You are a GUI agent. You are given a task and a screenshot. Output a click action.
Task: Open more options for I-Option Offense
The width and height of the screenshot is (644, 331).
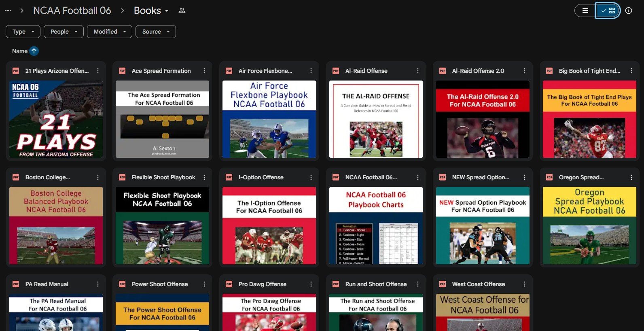[x=311, y=177]
